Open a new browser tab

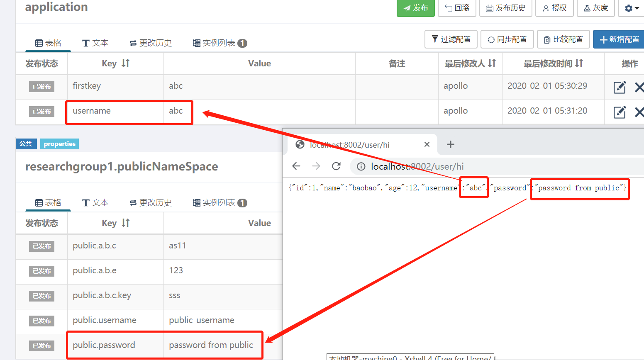pyautogui.click(x=451, y=144)
